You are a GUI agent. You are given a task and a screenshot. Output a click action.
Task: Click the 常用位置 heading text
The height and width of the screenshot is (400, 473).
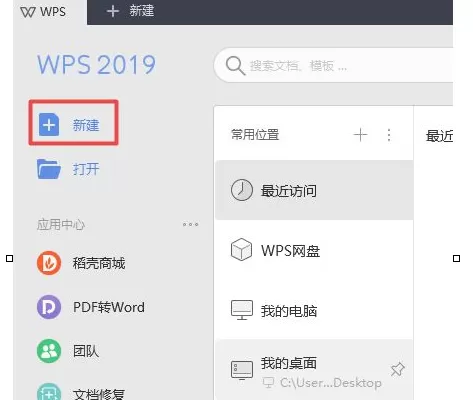tap(255, 135)
